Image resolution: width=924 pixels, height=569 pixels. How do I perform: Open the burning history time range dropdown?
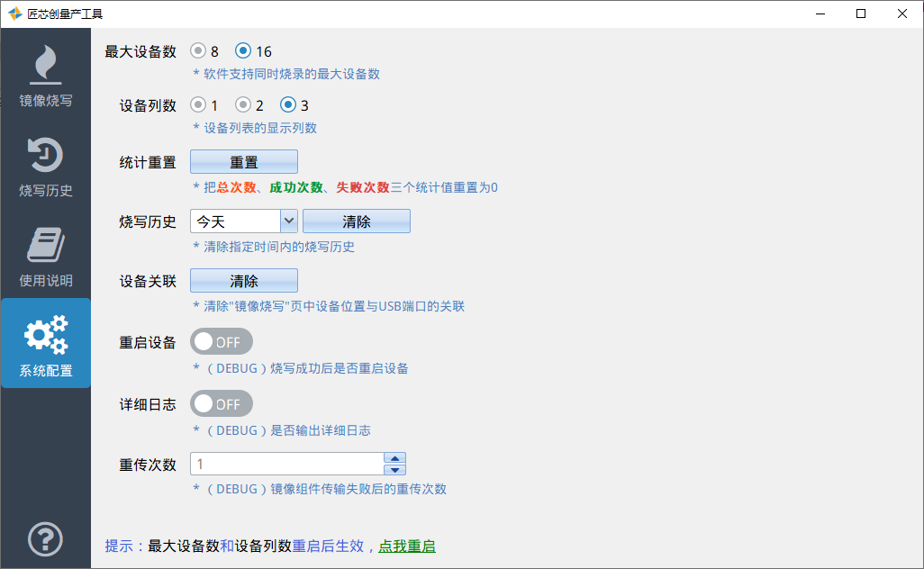point(290,221)
